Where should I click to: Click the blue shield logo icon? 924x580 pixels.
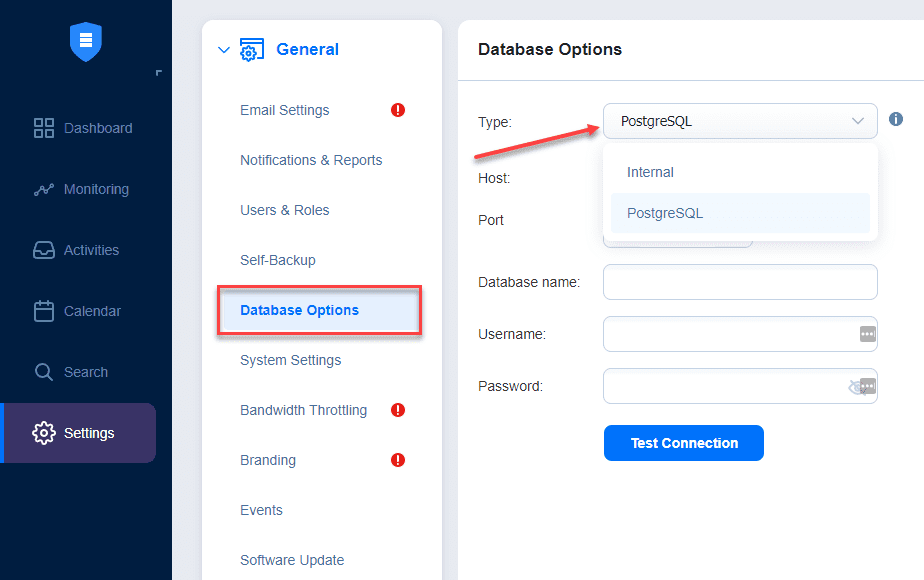[x=86, y=41]
